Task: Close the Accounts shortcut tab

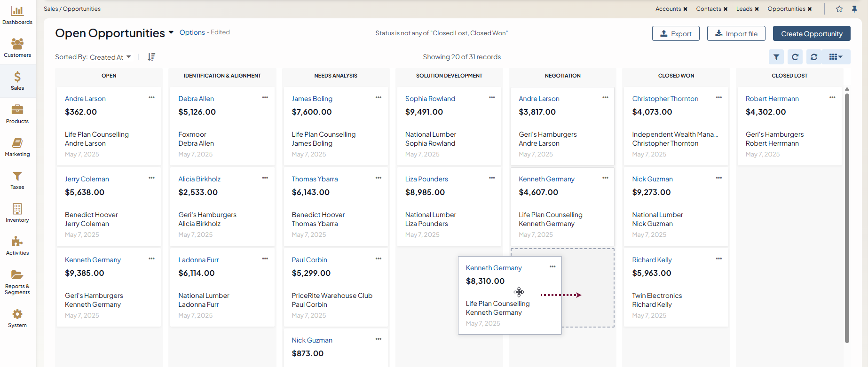Action: coord(686,9)
